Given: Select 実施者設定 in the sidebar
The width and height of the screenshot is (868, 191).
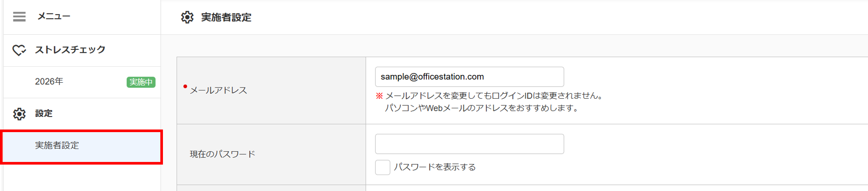Looking at the screenshot, I should click(57, 146).
